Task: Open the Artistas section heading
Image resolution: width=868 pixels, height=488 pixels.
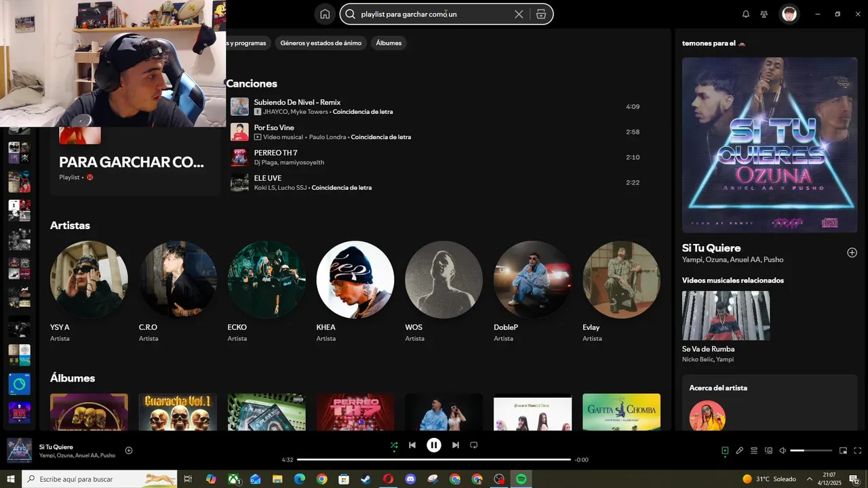Action: coord(70,225)
